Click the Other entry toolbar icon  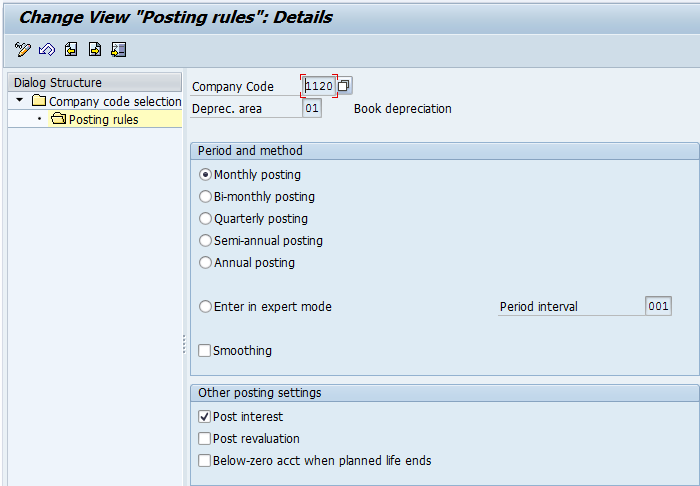click(x=119, y=49)
